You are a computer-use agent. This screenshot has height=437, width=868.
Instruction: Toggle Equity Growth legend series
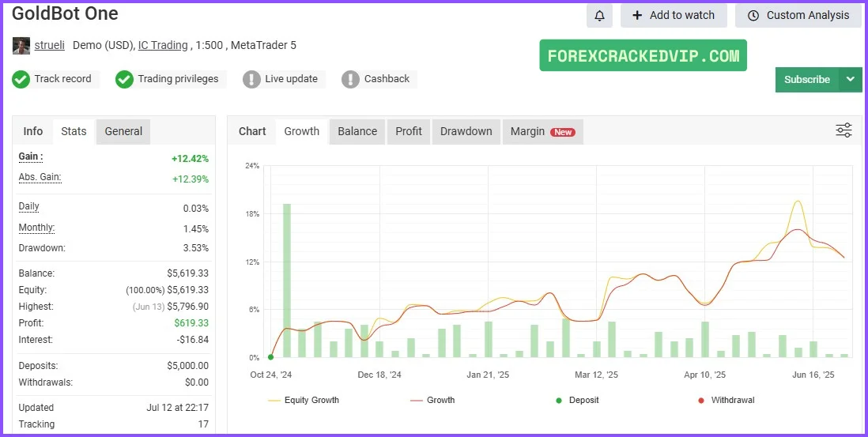304,401
